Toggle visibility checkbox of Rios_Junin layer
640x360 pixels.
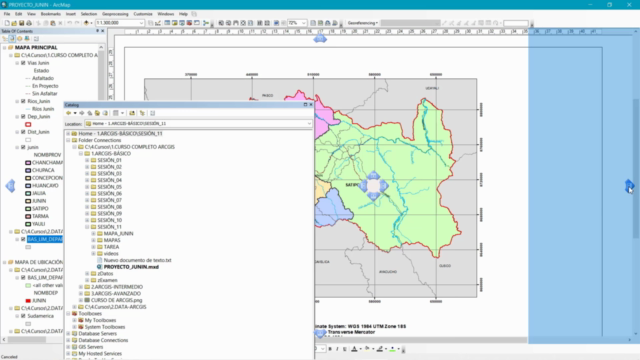point(23,101)
